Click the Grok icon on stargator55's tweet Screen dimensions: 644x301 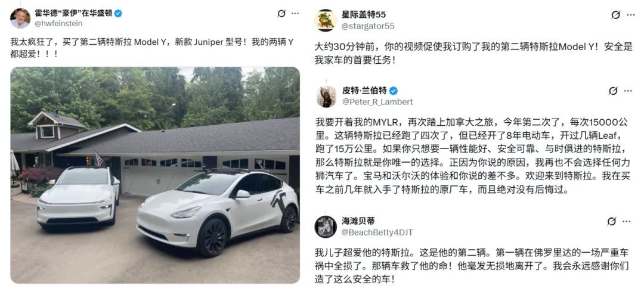(615, 15)
